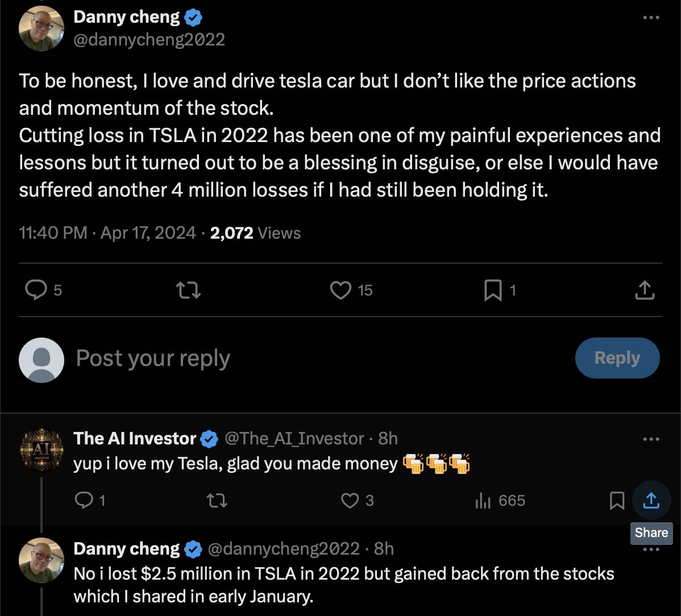This screenshot has width=681, height=616.
Task: Click Share icon on The AI Investor's reply
Action: (651, 500)
